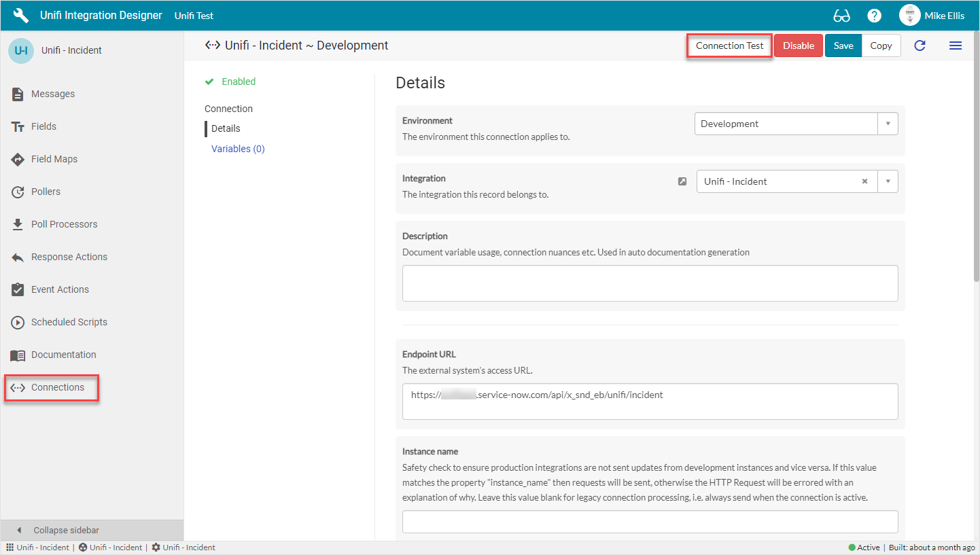Open Spectate using the glasses icon
This screenshot has width=980, height=555.
coord(842,15)
